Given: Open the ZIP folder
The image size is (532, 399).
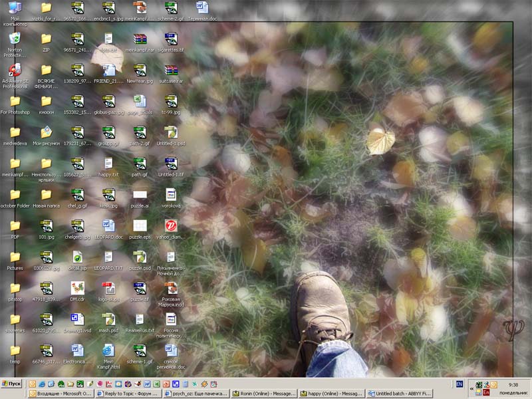Looking at the screenshot, I should pos(46,43).
